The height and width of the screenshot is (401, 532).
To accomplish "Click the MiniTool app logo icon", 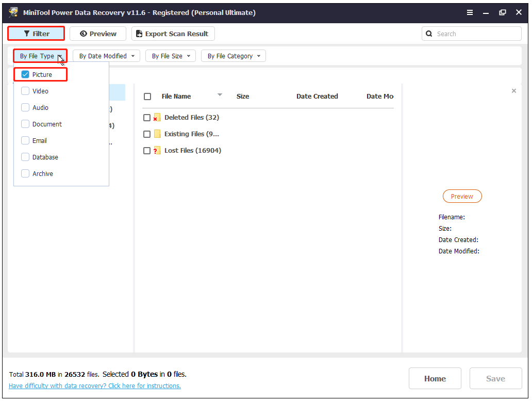I will click(13, 12).
